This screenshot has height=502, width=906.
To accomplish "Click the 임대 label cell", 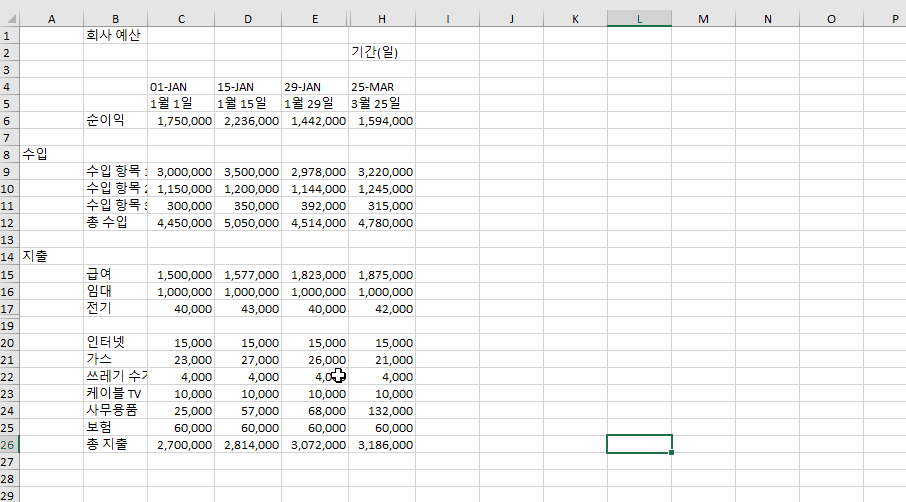I will (116, 292).
